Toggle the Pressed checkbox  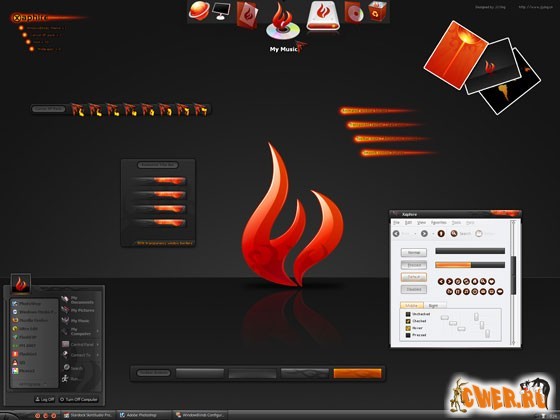pos(408,335)
